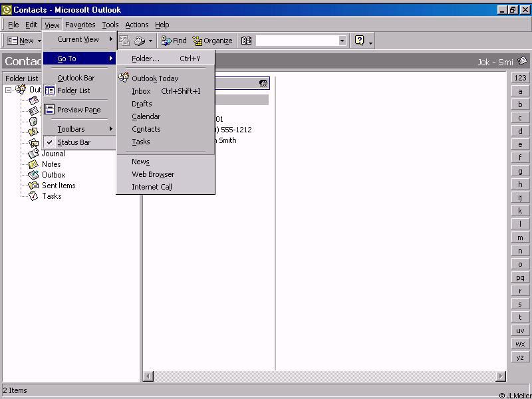Click the toolbar More Buttons arrow after Help
This screenshot has height=399, width=532.
(x=370, y=42)
